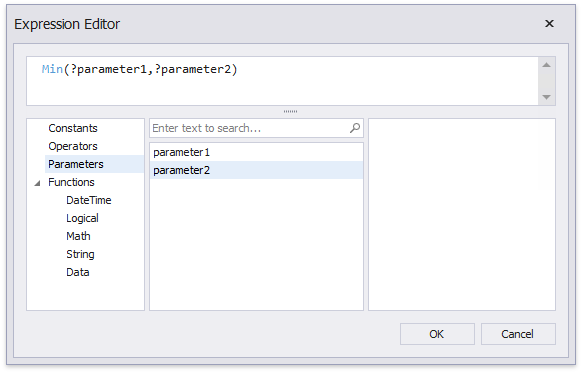Collapse the Functions tree node

pyautogui.click(x=37, y=183)
